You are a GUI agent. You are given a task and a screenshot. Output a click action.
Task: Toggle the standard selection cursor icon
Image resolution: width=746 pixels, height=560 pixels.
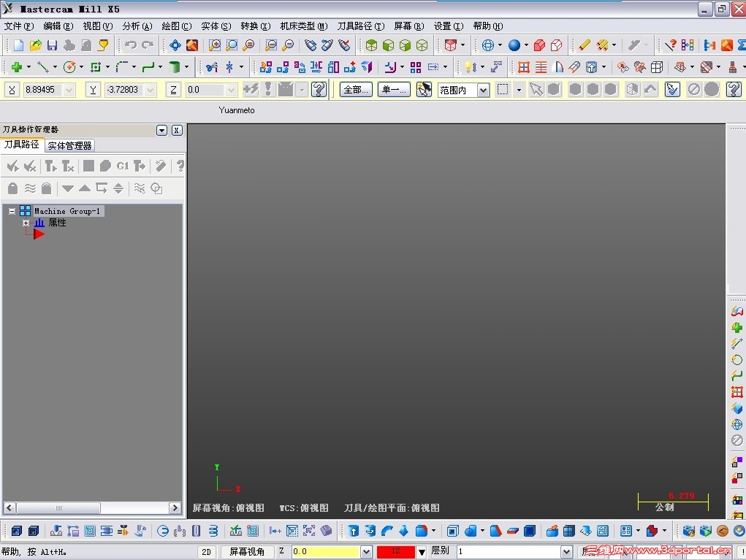tap(536, 89)
